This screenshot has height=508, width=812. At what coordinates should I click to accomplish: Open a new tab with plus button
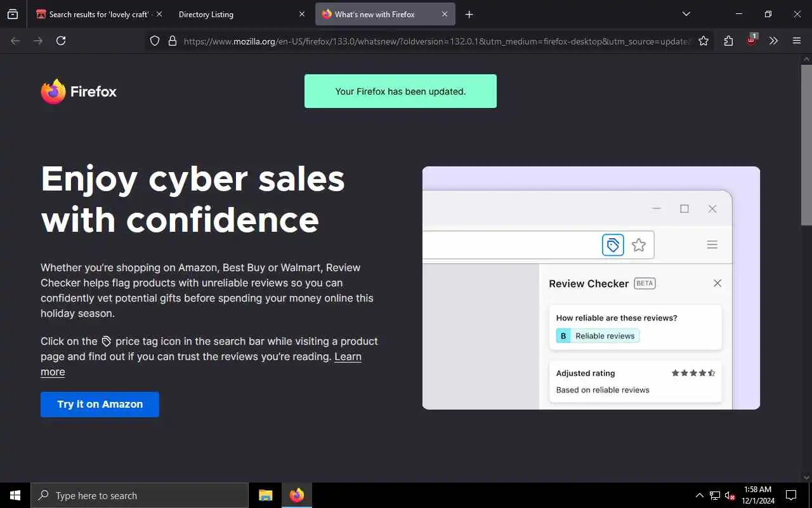[x=469, y=14]
